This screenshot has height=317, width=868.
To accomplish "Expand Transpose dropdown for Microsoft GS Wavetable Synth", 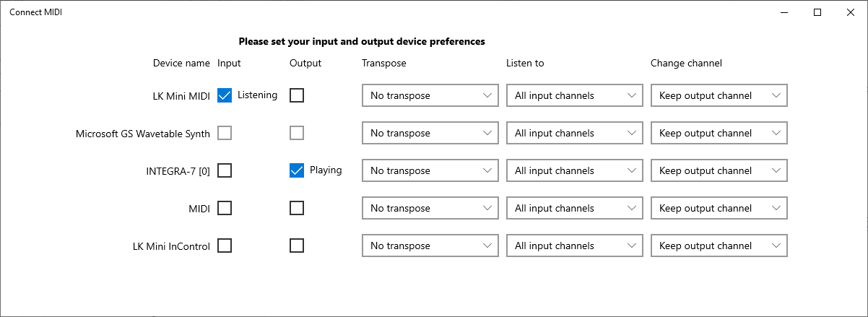I will (430, 133).
